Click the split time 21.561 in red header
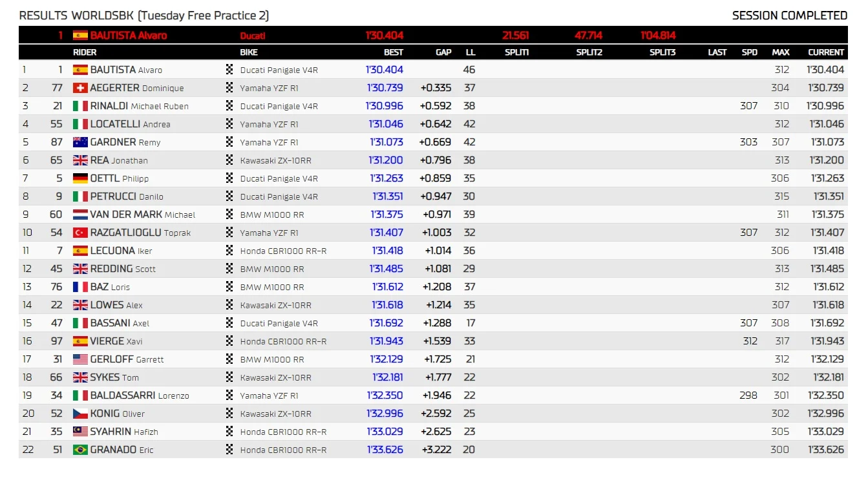Viewport: 868px width, 484px height. [x=516, y=36]
